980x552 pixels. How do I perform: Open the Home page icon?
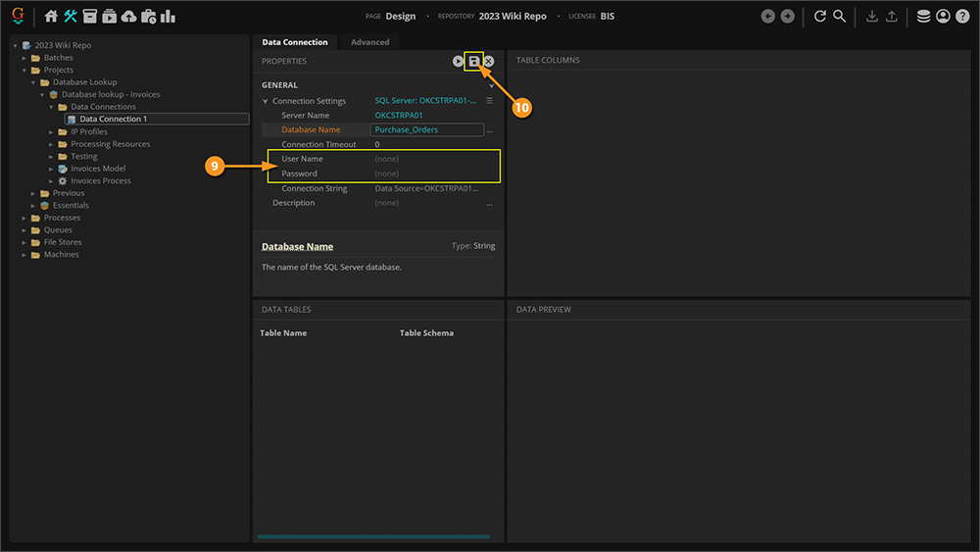point(52,17)
